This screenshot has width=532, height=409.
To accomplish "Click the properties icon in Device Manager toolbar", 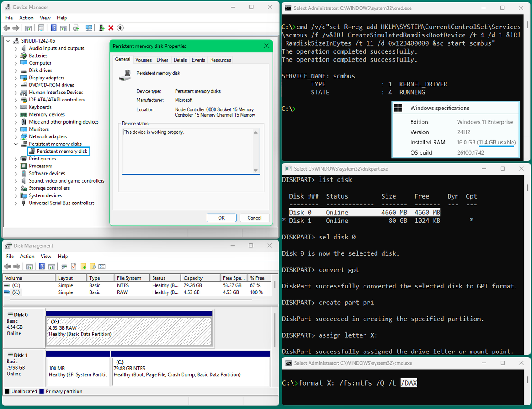I will (x=41, y=28).
